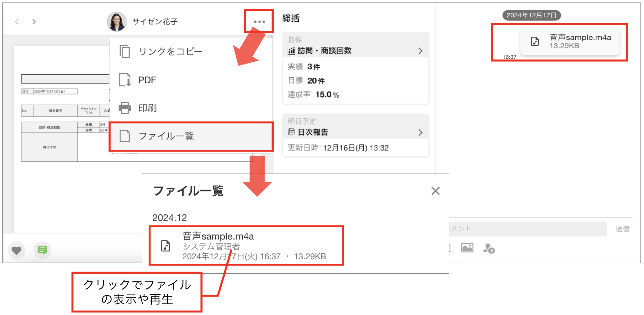The width and height of the screenshot is (644, 315).
Task: Click the サイゼン花子 name
Action: point(155,22)
